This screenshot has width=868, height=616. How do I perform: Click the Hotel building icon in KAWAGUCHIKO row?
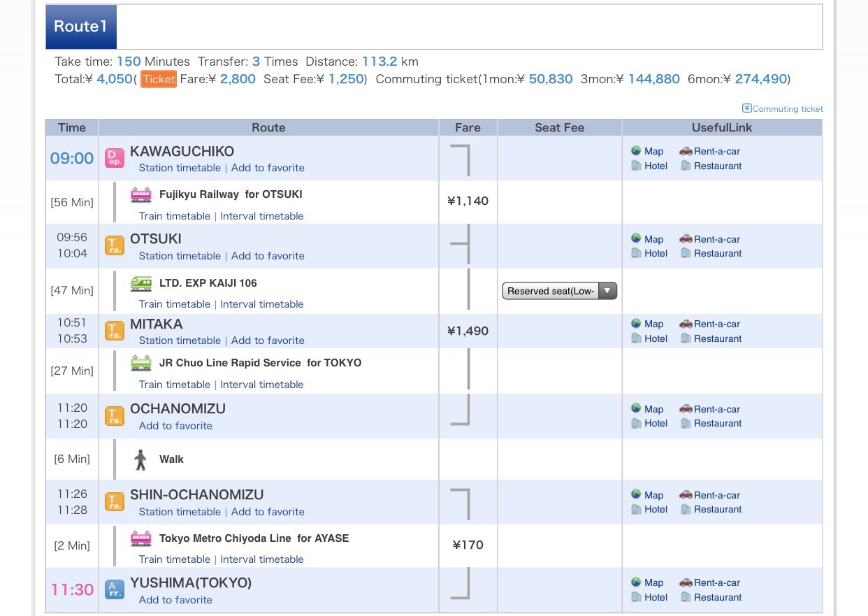(x=636, y=166)
